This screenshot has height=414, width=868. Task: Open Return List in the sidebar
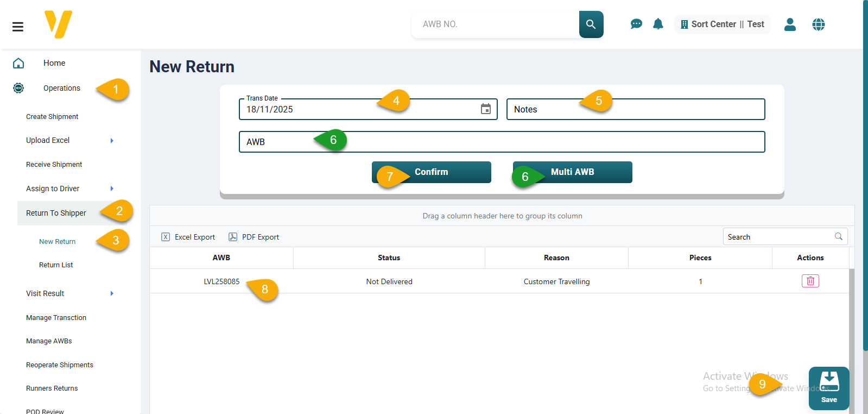pyautogui.click(x=56, y=265)
